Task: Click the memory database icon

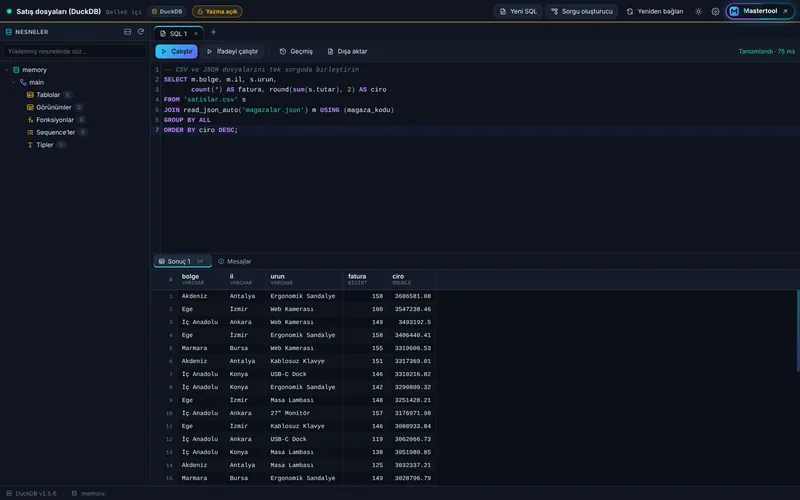Action: (16, 70)
